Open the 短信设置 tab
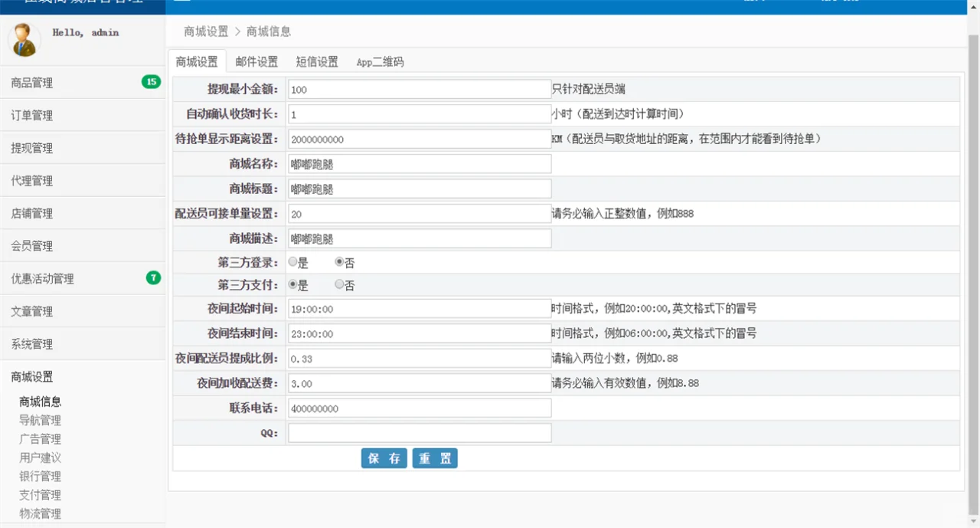 click(317, 62)
